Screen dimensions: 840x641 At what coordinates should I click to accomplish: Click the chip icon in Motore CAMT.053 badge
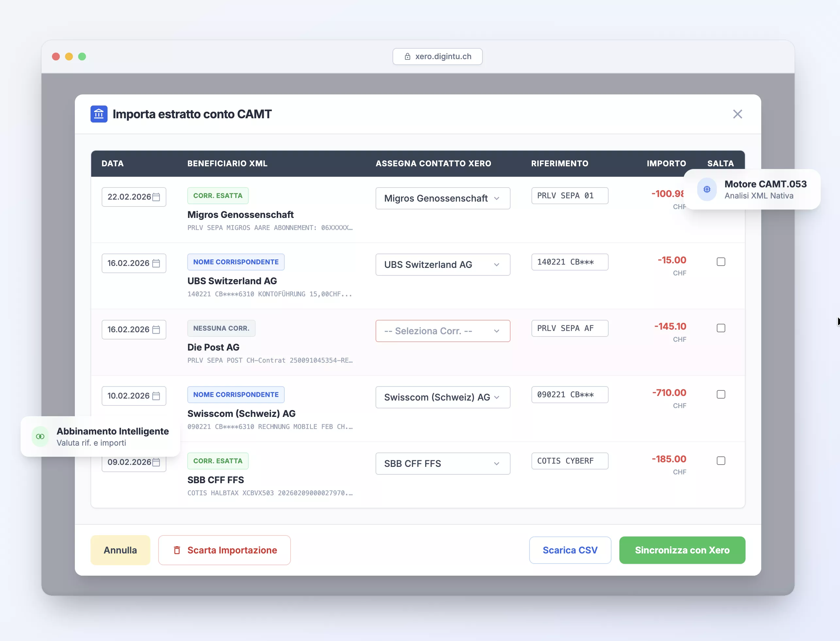[x=707, y=189]
